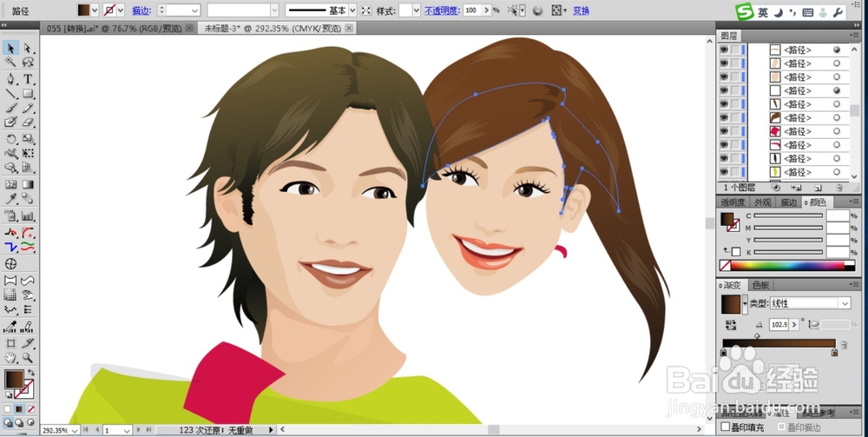Screen dimensions: 868x437
Task: Delete selection with Layers panel trash icon
Action: [839, 188]
